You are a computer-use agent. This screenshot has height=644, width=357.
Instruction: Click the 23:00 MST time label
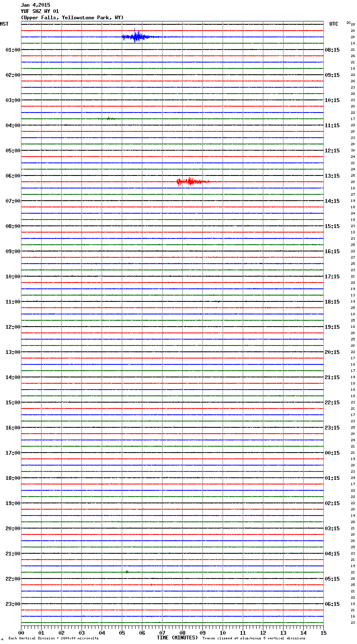click(x=13, y=604)
